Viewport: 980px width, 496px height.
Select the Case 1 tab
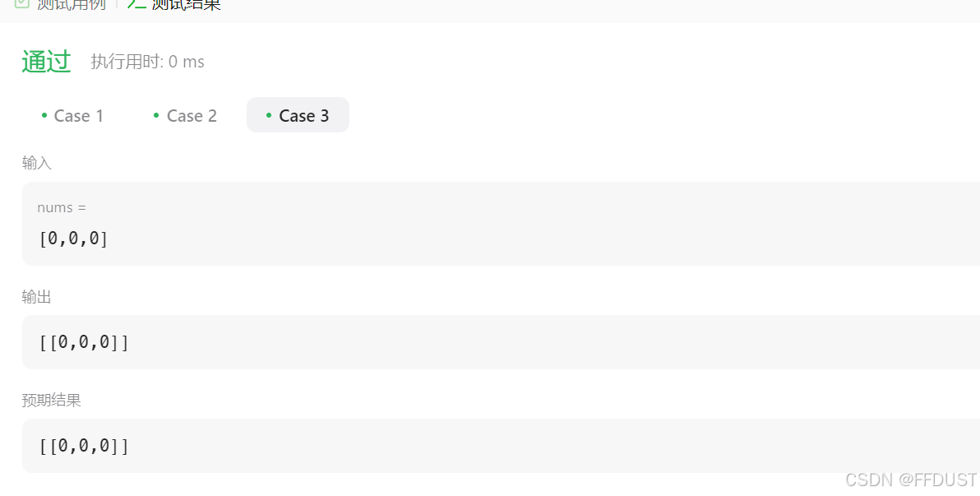point(72,115)
